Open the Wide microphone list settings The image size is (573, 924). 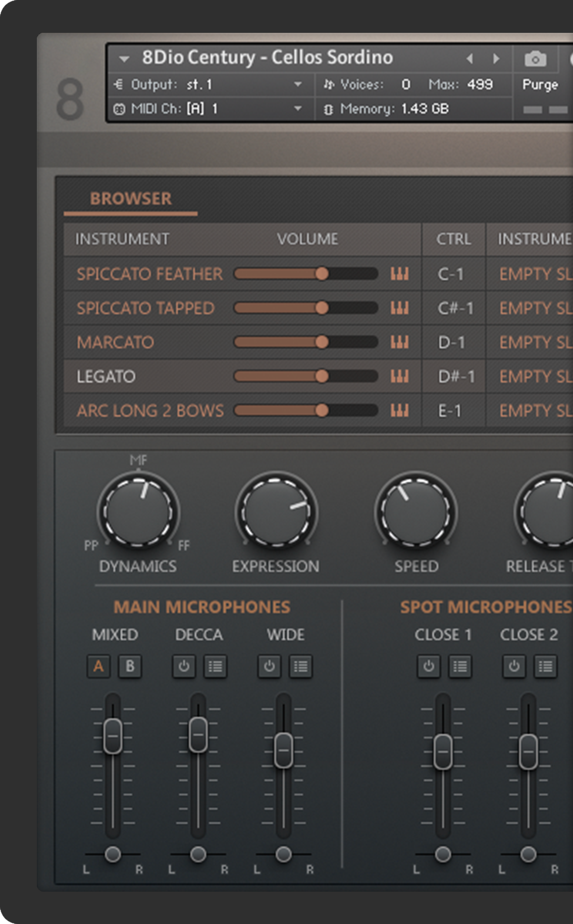301,666
